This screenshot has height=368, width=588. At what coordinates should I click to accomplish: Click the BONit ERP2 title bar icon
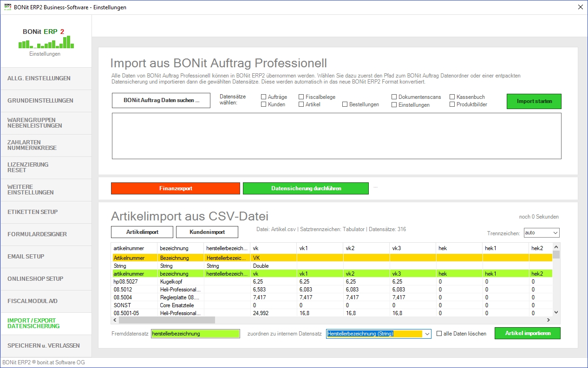pos(7,7)
